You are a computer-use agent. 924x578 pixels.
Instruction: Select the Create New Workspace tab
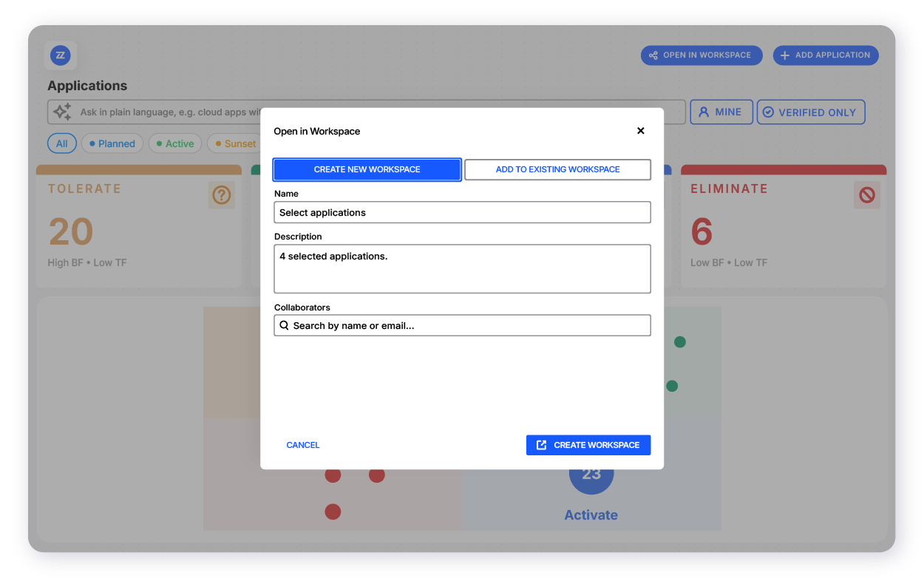tap(367, 169)
